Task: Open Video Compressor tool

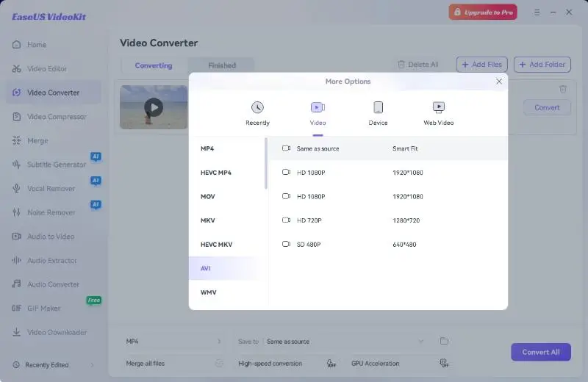Action: click(49, 117)
